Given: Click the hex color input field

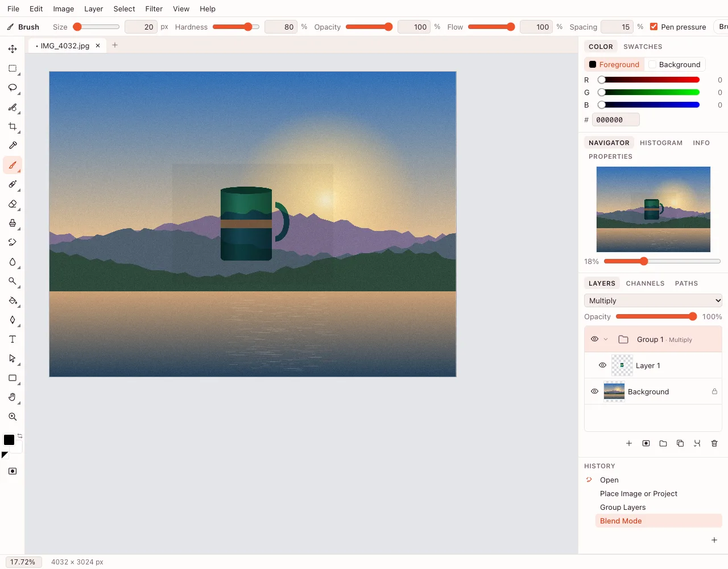Looking at the screenshot, I should point(616,119).
